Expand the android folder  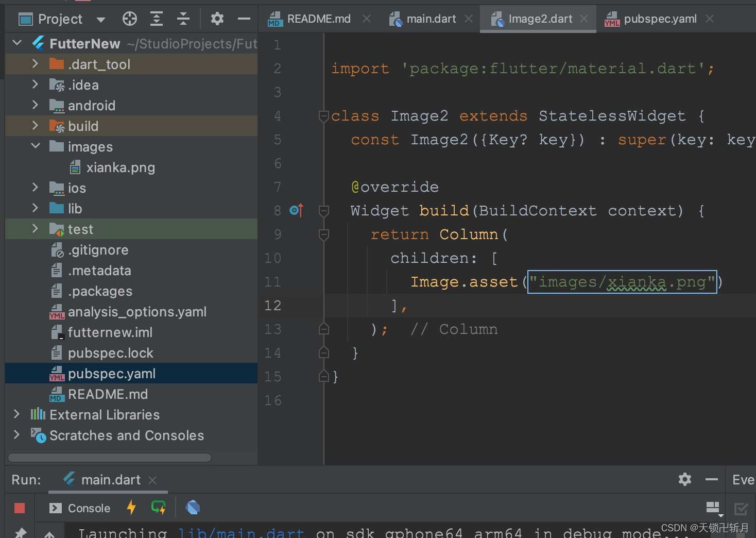pos(34,105)
